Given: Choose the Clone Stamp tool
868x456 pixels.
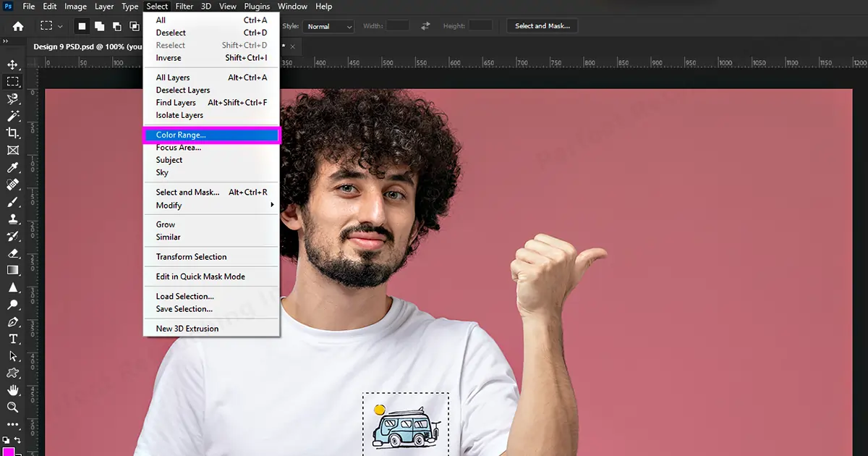Looking at the screenshot, I should tap(13, 219).
